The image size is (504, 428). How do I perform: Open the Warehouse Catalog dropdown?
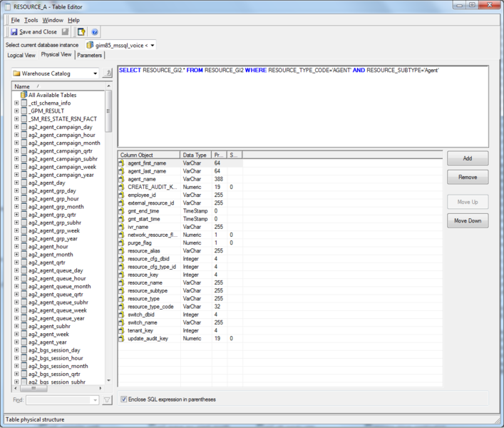coord(95,73)
